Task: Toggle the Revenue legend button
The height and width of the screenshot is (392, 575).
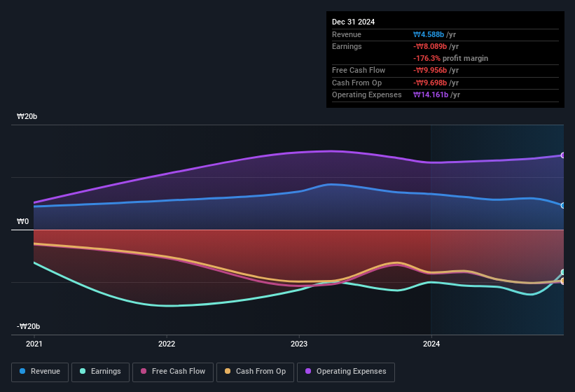Action: click(x=40, y=372)
